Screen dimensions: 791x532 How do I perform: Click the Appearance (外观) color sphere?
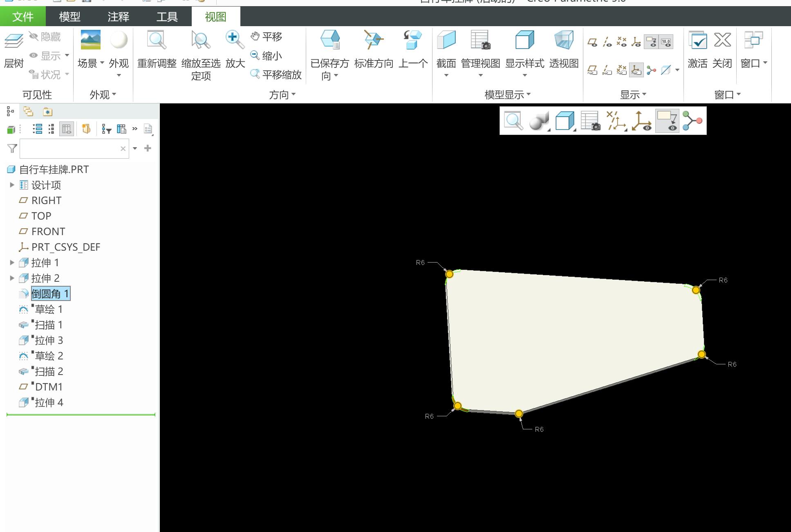119,40
